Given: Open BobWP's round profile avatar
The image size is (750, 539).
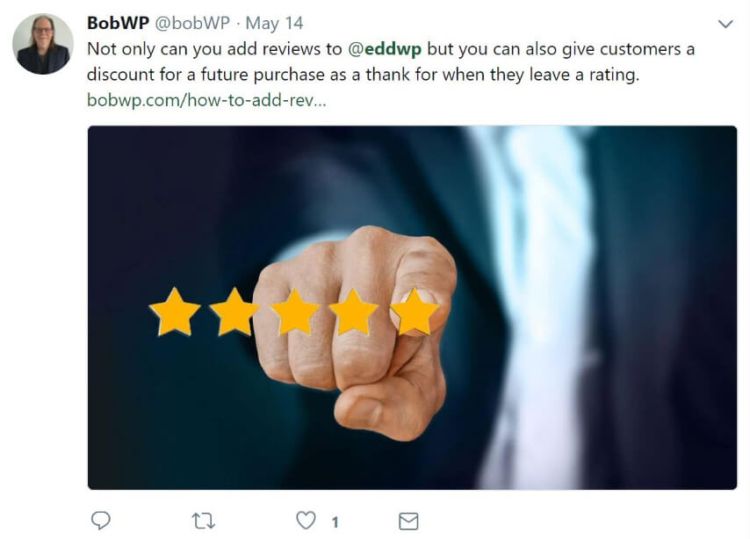Looking at the screenshot, I should pos(43,44).
